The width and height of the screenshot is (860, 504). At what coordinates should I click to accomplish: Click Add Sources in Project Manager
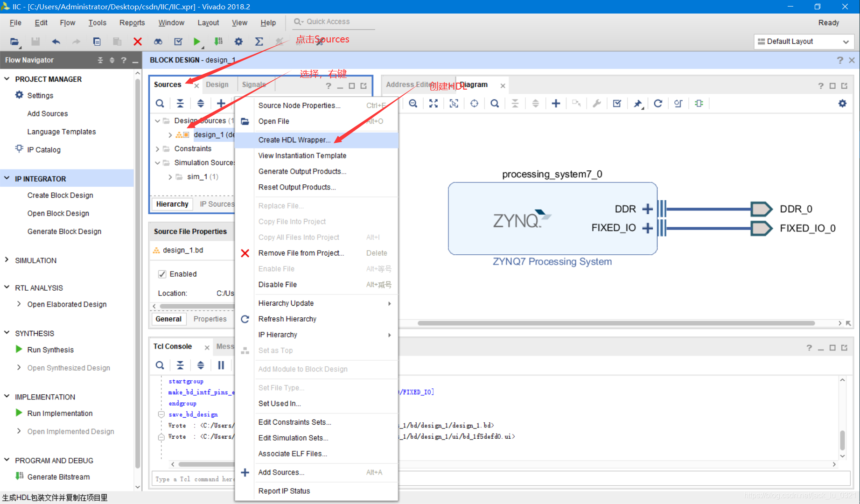47,113
